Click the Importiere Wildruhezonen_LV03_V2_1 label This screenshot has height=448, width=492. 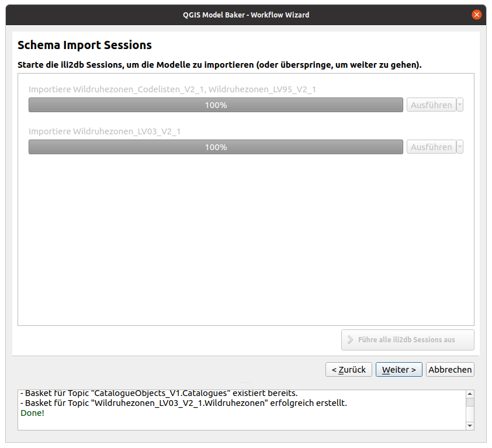(x=105, y=131)
